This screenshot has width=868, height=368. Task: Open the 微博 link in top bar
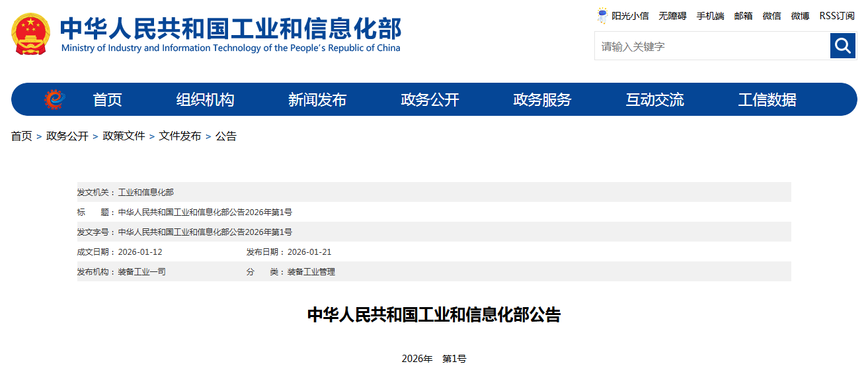pos(800,16)
